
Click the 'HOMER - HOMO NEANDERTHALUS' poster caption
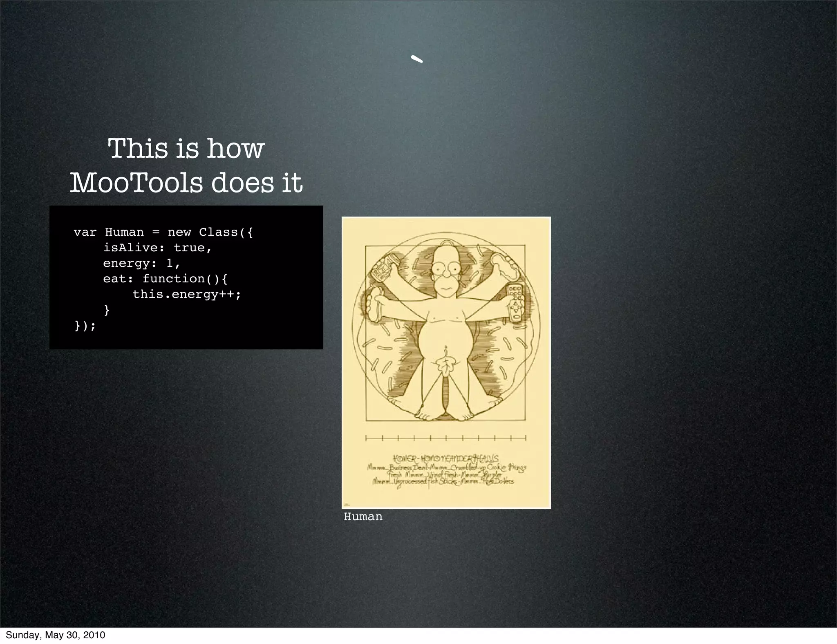[445, 458]
